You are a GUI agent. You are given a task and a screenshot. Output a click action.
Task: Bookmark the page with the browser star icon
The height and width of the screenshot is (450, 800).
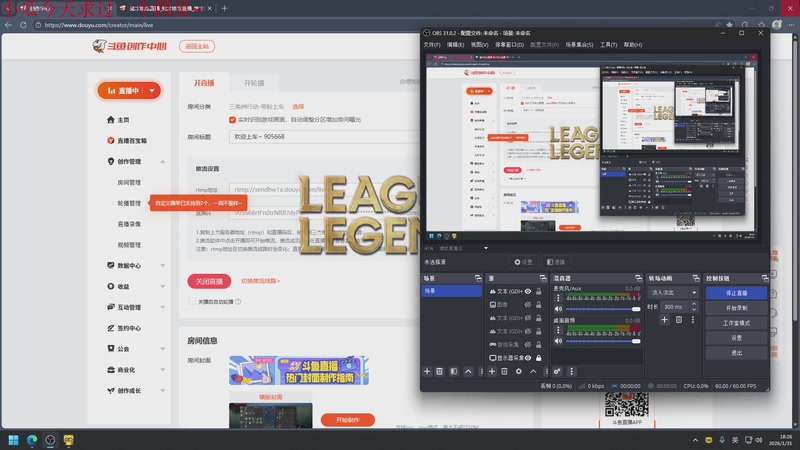(730, 24)
